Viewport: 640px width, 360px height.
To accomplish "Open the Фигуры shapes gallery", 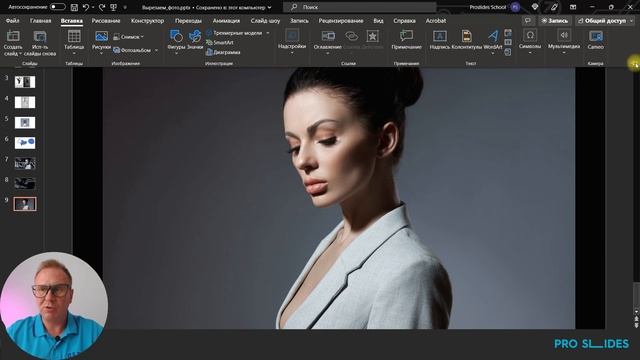I will [176, 43].
